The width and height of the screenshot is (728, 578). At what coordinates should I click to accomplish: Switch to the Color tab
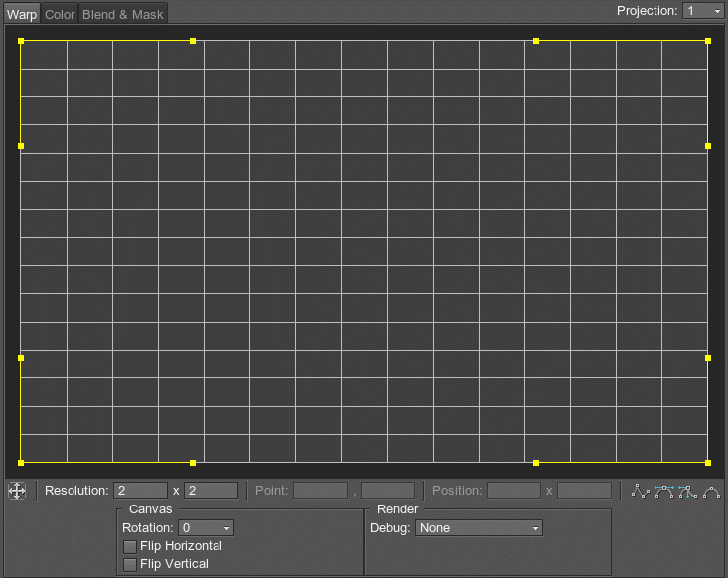[60, 14]
